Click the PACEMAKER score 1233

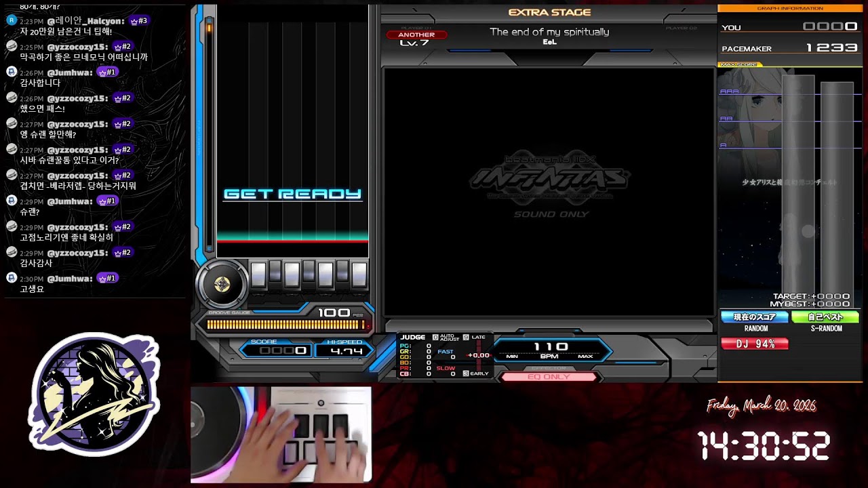[x=831, y=48]
